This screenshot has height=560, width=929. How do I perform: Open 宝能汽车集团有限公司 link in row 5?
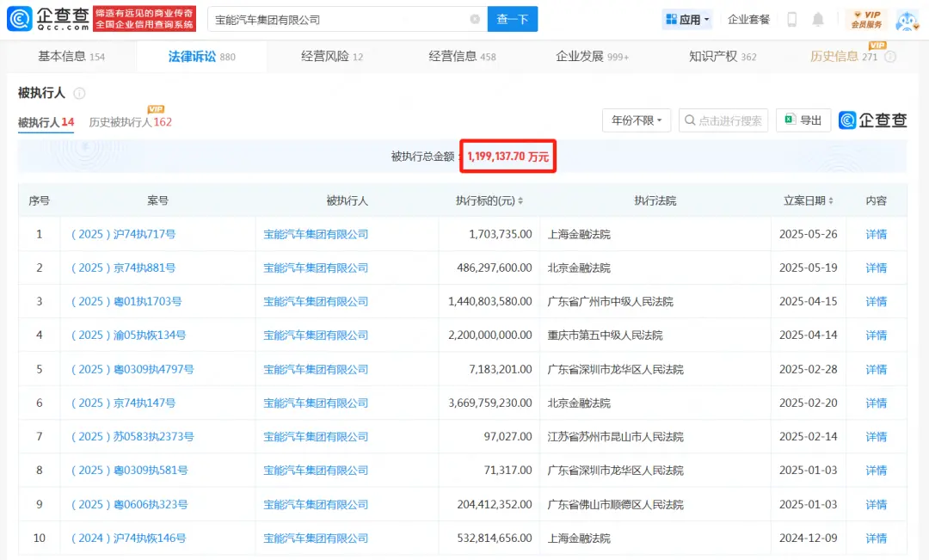point(316,369)
